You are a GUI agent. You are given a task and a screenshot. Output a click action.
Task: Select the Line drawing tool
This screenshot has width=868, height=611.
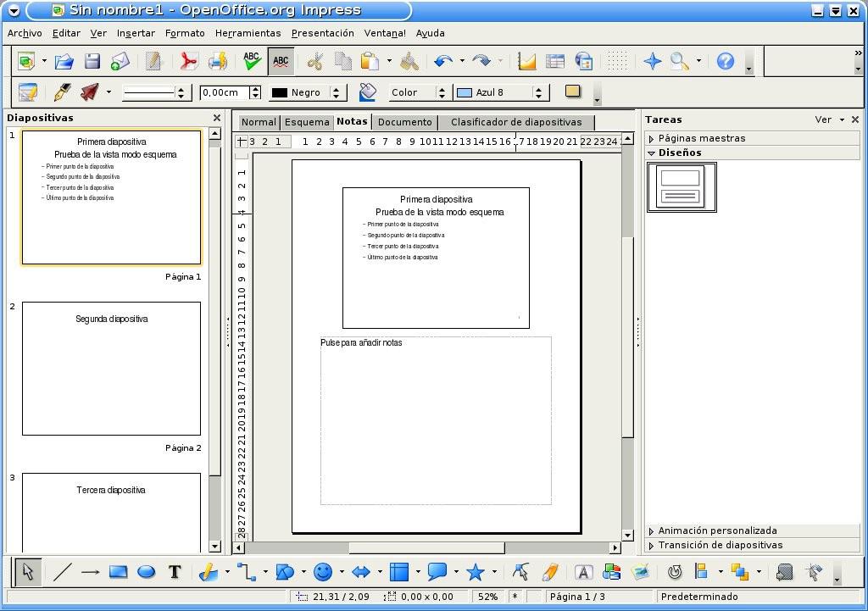coord(63,572)
